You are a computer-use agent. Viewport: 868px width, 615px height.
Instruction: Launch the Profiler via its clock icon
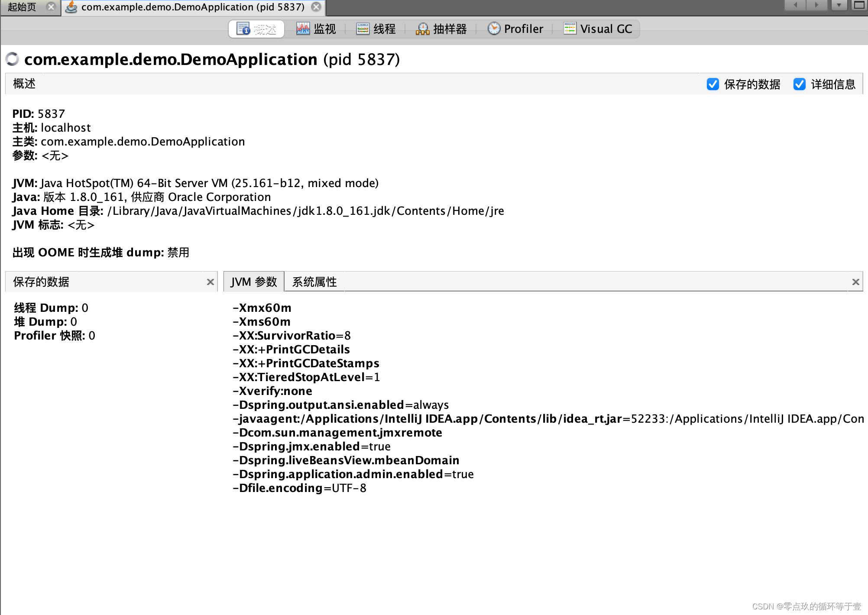pos(494,29)
